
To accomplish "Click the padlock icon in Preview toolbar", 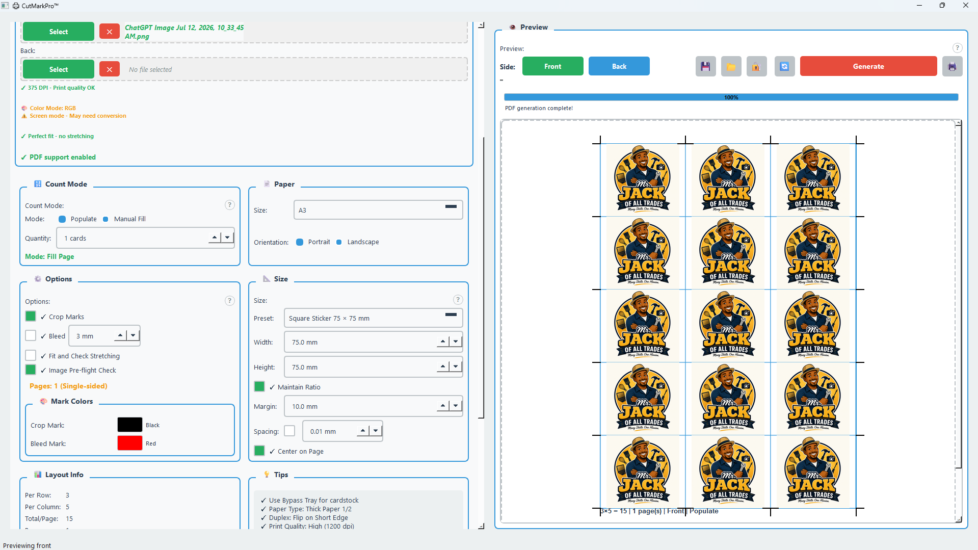I will 756,66.
